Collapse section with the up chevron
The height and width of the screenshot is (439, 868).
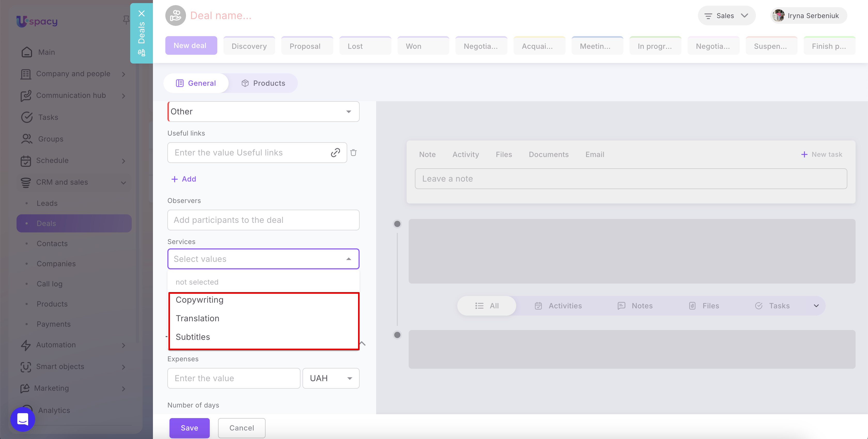pos(362,343)
